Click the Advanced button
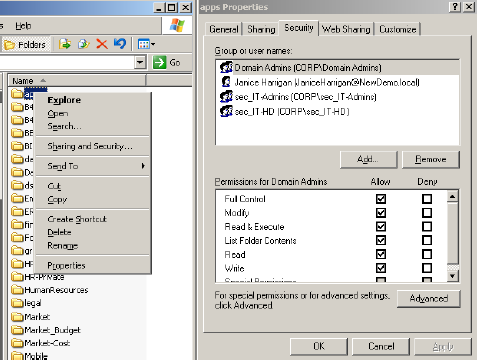 (x=429, y=298)
